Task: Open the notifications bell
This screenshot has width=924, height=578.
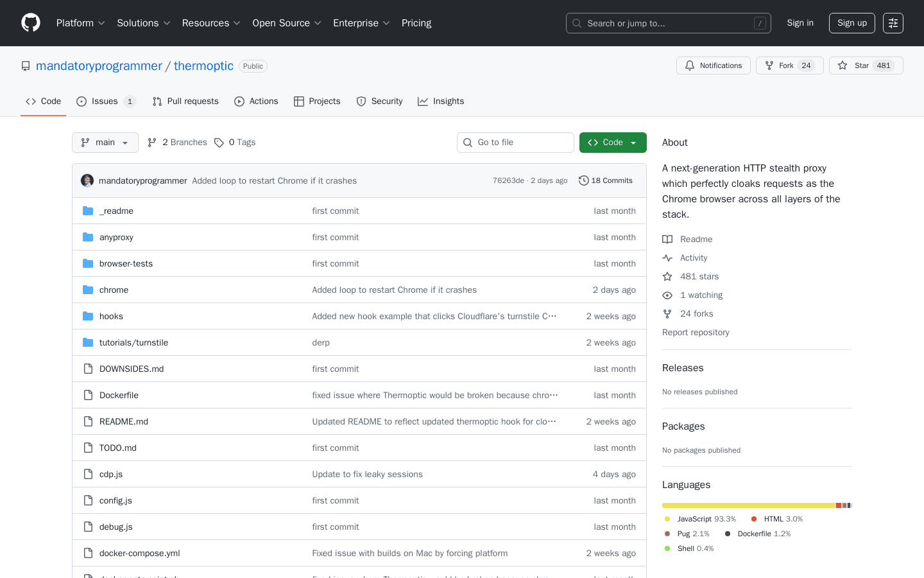Action: coord(689,65)
